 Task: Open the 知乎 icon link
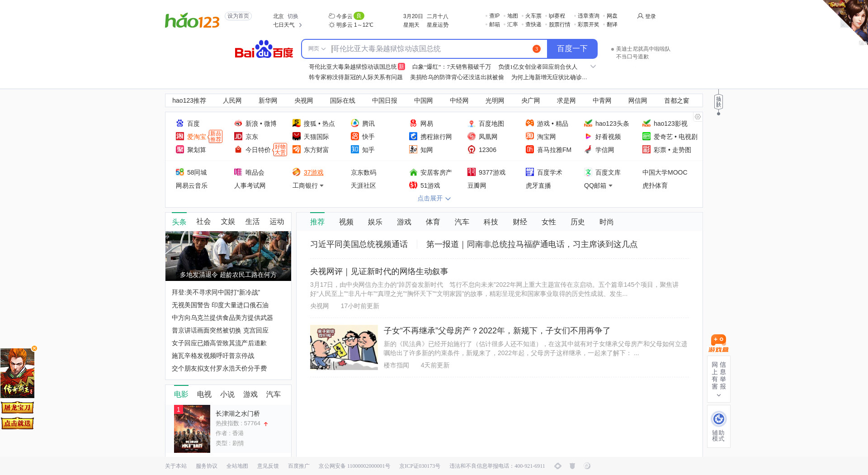[355, 149]
